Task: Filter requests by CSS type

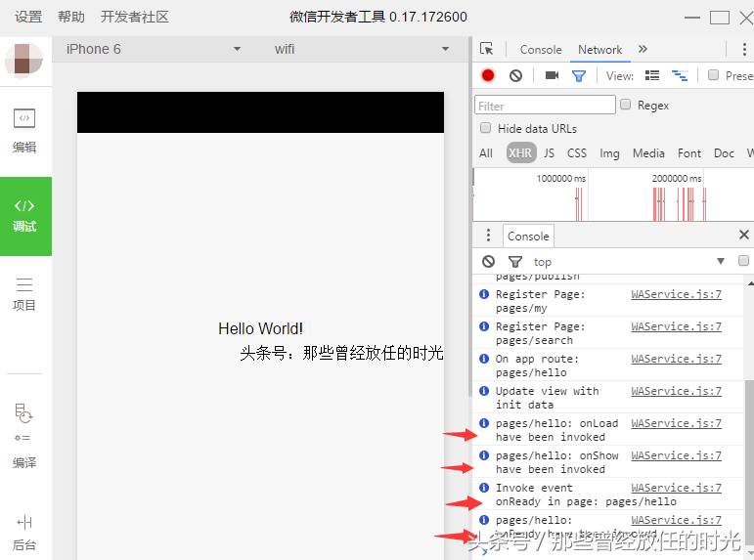Action: pos(577,153)
